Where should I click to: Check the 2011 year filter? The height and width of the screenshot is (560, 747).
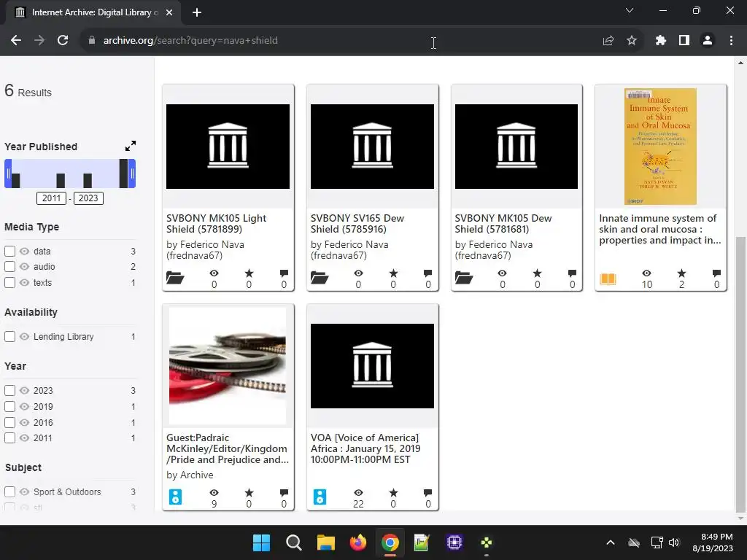click(9, 438)
